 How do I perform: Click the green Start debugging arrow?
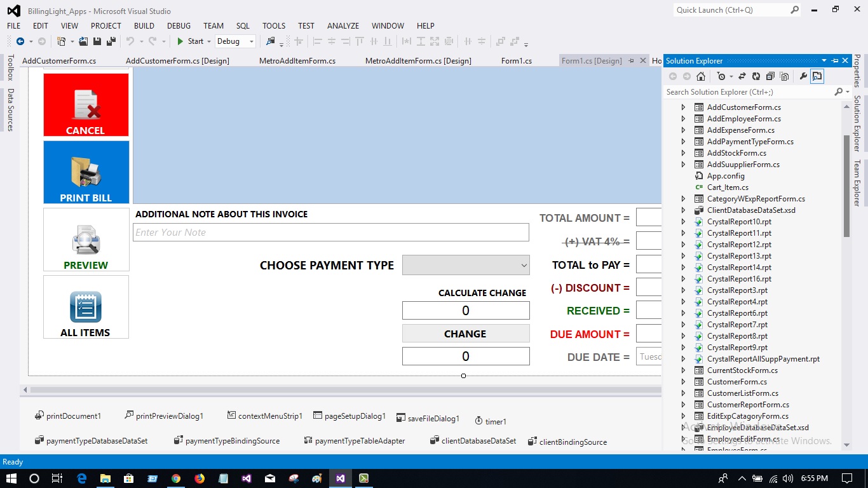(x=179, y=41)
